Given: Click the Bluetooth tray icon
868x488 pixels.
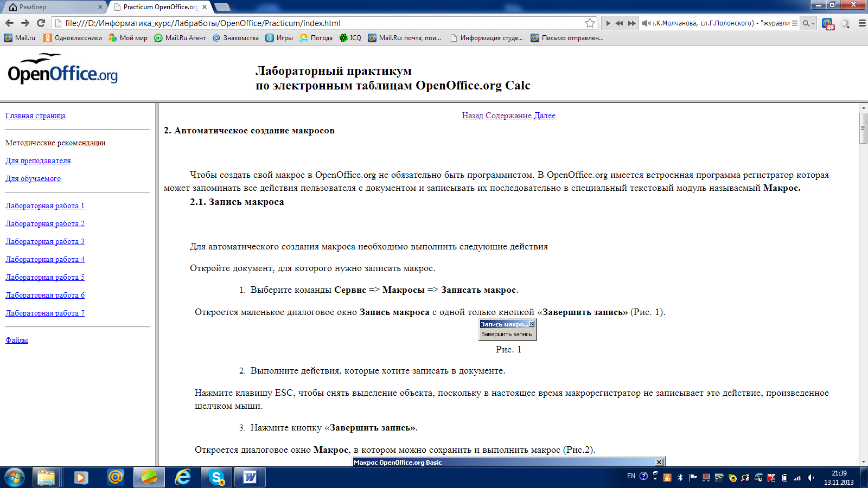Looking at the screenshot, I should point(680,478).
